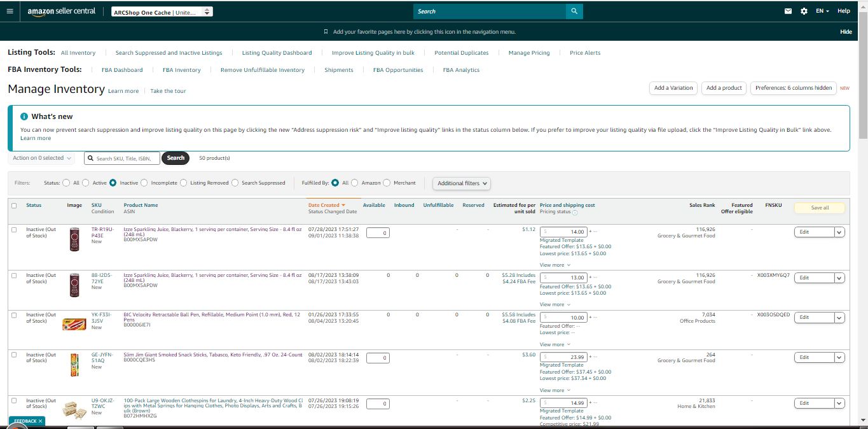Open the mail messages icon

pos(789,11)
